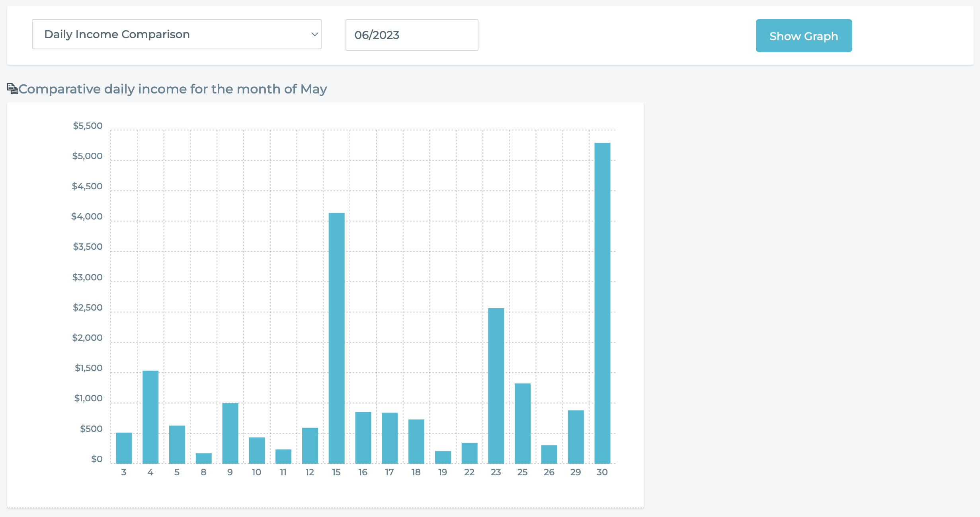Click the bar for day 17

point(390,438)
